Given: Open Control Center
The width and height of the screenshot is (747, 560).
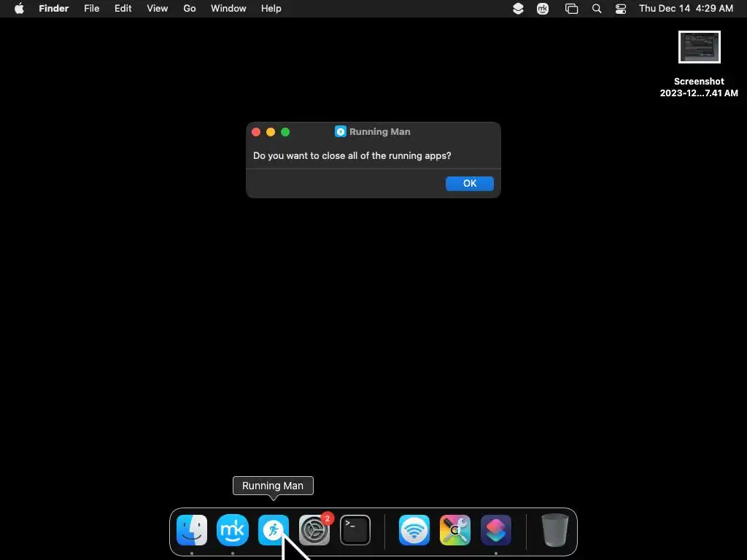Looking at the screenshot, I should click(x=621, y=9).
